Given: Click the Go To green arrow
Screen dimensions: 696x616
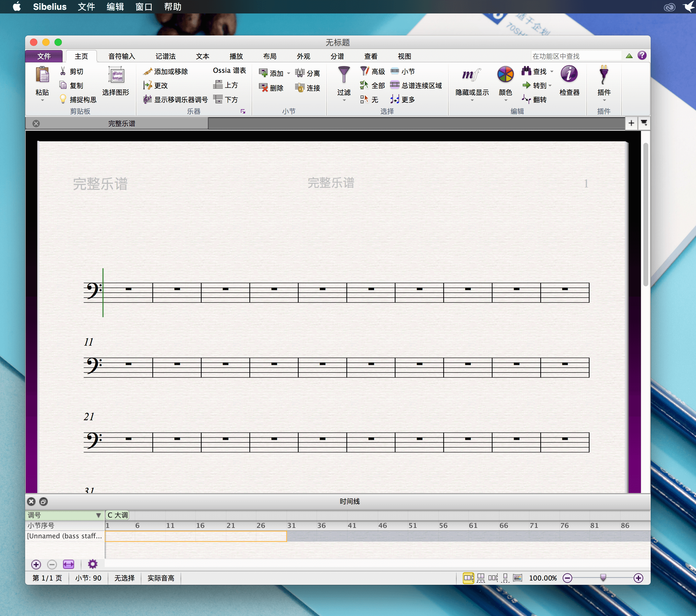Looking at the screenshot, I should point(526,85).
